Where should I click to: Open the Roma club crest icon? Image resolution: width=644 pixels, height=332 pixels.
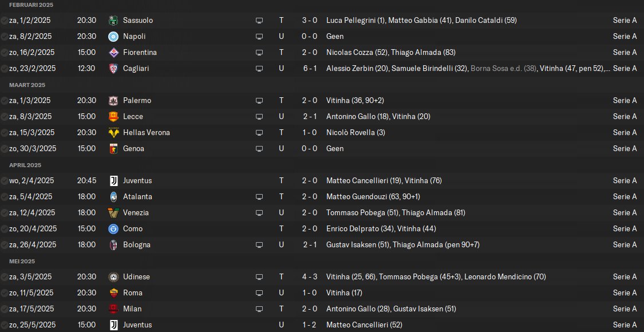pyautogui.click(x=113, y=293)
